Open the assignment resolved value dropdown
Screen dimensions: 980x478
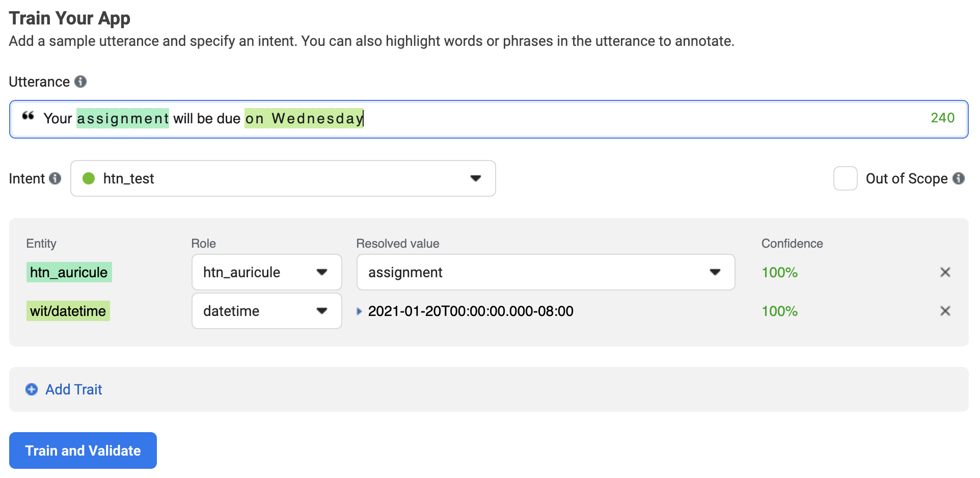click(715, 272)
